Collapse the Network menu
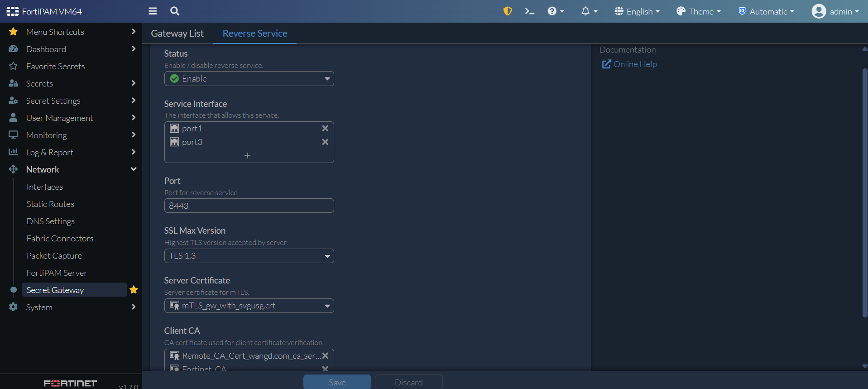This screenshot has height=389, width=868. pyautogui.click(x=71, y=169)
